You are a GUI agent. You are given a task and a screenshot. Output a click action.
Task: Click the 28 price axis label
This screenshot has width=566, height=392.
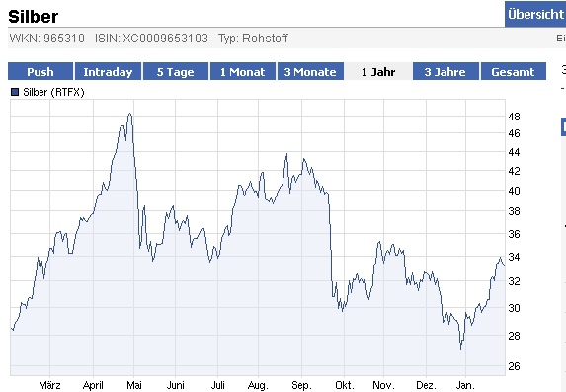514,336
